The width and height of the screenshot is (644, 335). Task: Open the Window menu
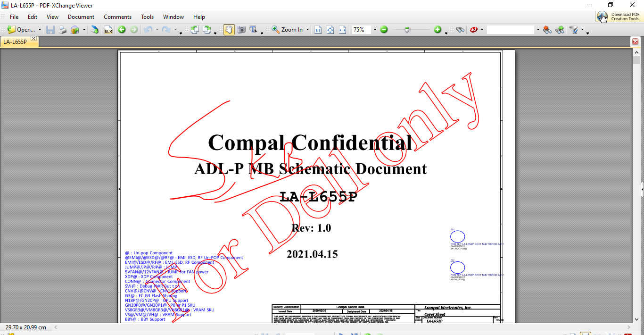click(x=173, y=17)
